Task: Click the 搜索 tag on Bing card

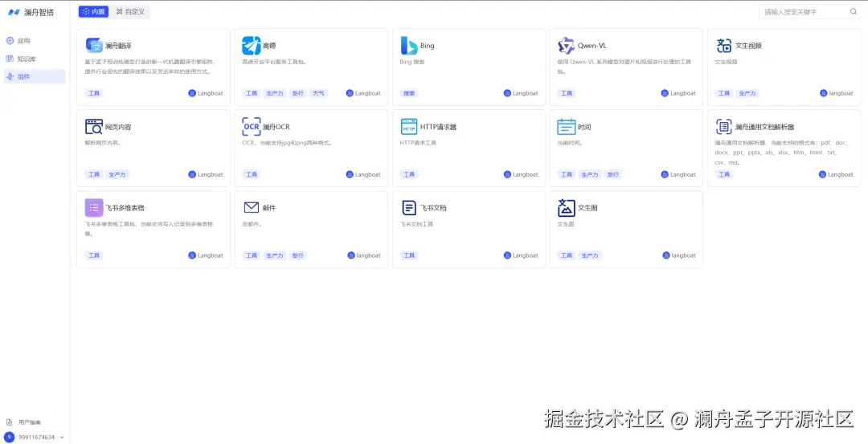Action: point(409,93)
